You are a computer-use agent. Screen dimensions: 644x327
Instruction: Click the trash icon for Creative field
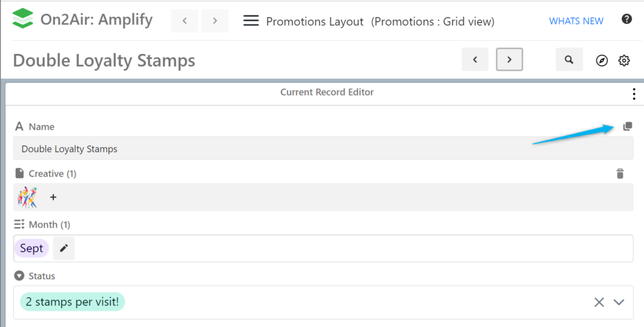(620, 174)
